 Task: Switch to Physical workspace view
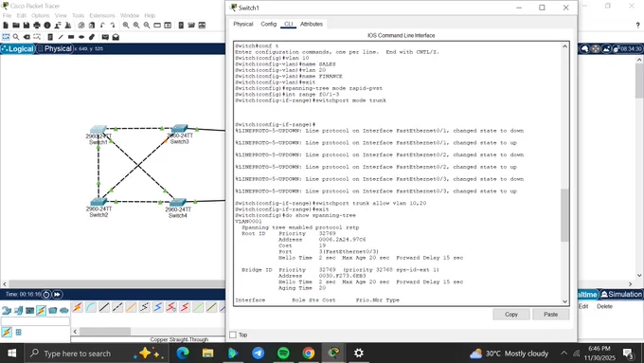pyautogui.click(x=55, y=49)
